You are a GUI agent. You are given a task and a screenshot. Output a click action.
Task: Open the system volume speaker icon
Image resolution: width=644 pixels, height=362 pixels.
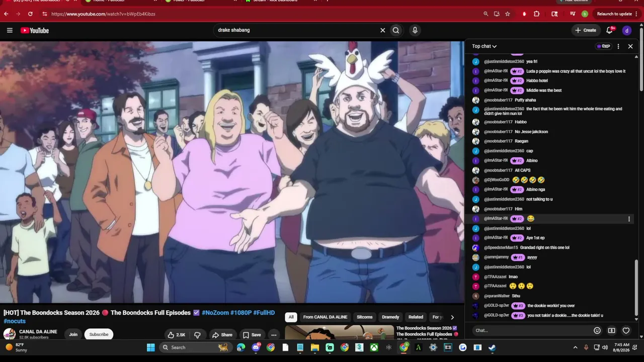605,347
